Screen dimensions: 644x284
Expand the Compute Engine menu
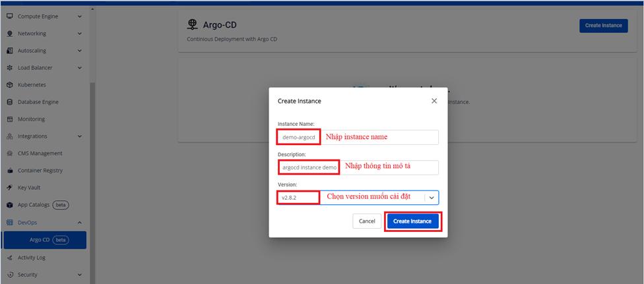80,16
